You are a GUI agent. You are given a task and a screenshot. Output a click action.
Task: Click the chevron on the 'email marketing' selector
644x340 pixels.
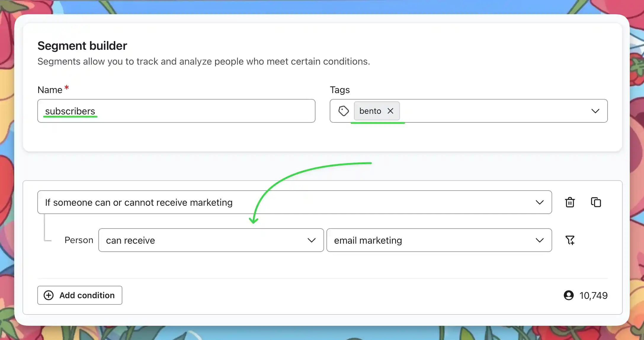click(540, 240)
